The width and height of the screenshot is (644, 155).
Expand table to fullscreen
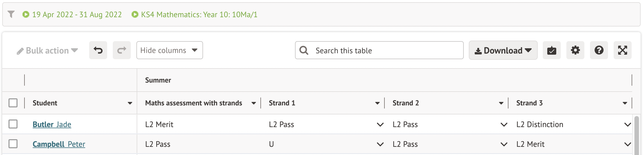click(x=622, y=50)
